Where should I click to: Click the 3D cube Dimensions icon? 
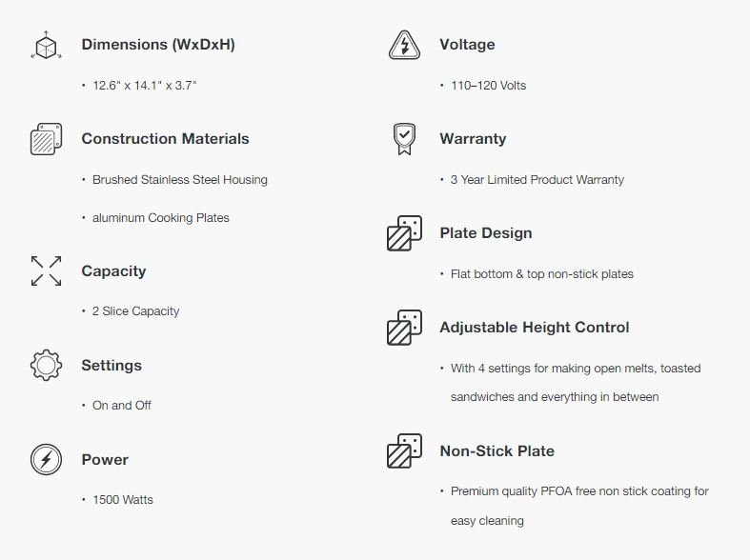(46, 46)
